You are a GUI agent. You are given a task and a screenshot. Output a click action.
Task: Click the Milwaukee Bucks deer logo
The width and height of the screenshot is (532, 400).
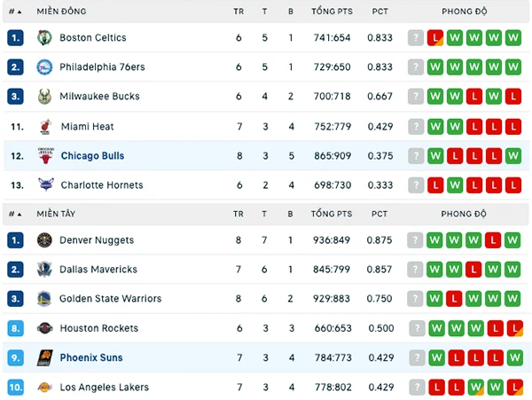pos(44,97)
